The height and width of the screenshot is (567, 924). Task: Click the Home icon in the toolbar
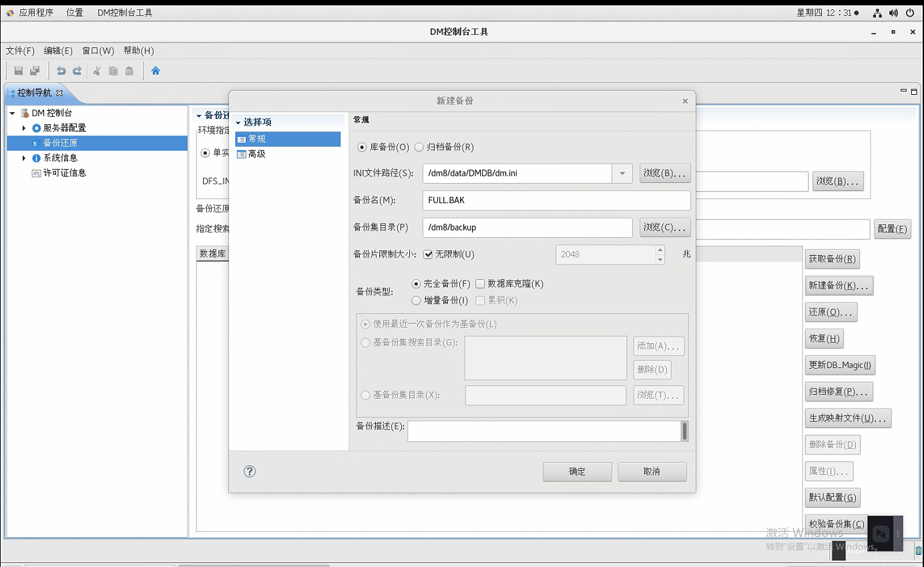tap(156, 71)
